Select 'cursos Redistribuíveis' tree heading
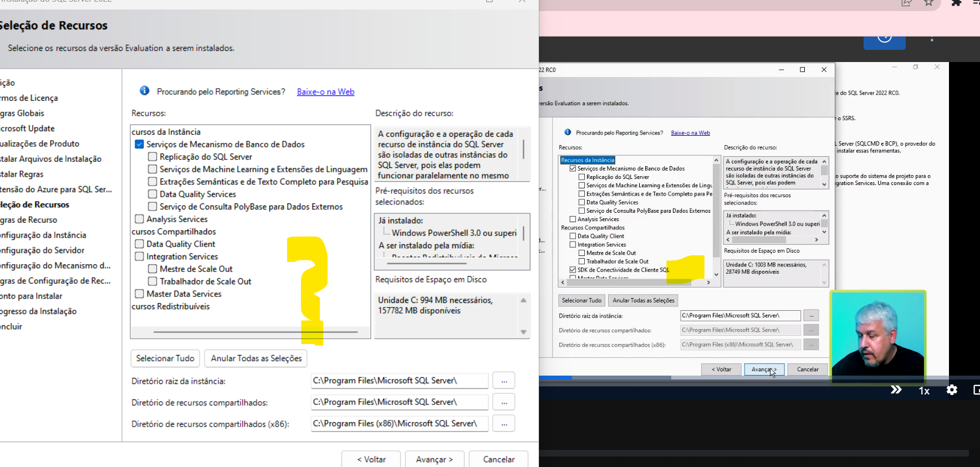Viewport: 980px width, 467px height. point(171,306)
